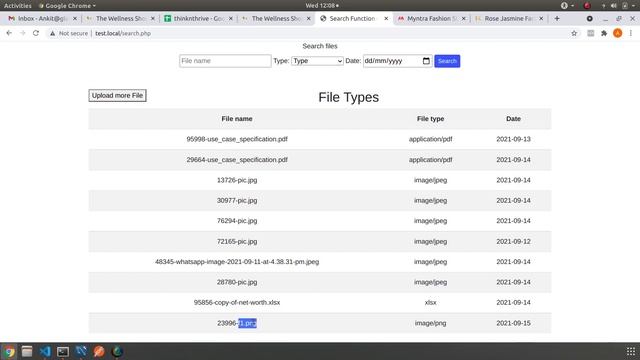Click 28780-pic.jpg file name

tap(237, 282)
